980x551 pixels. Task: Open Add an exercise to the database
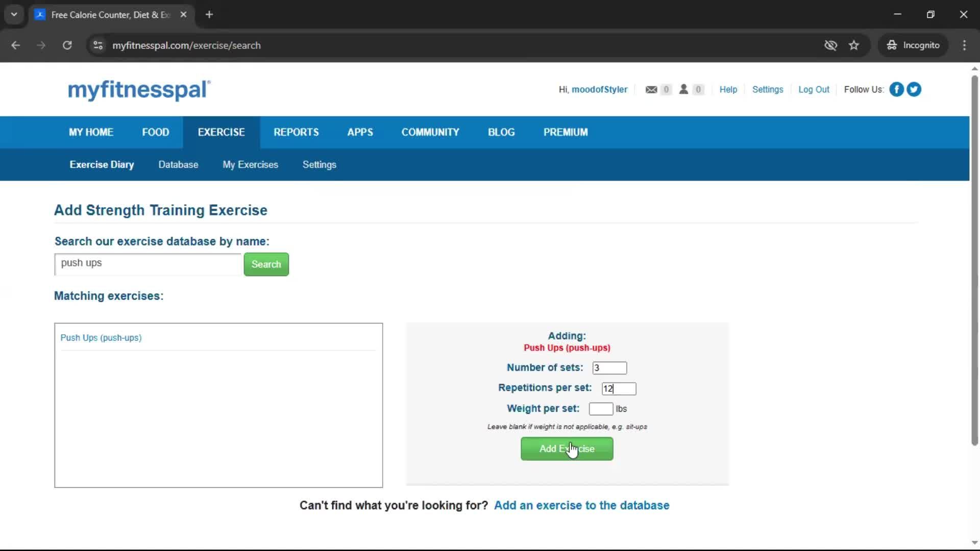pyautogui.click(x=582, y=505)
